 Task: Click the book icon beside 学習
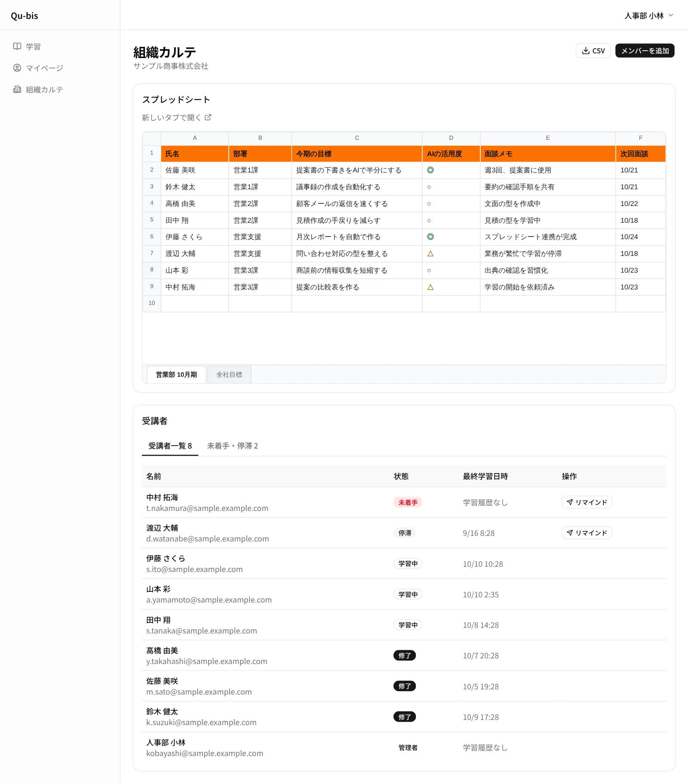click(x=17, y=46)
